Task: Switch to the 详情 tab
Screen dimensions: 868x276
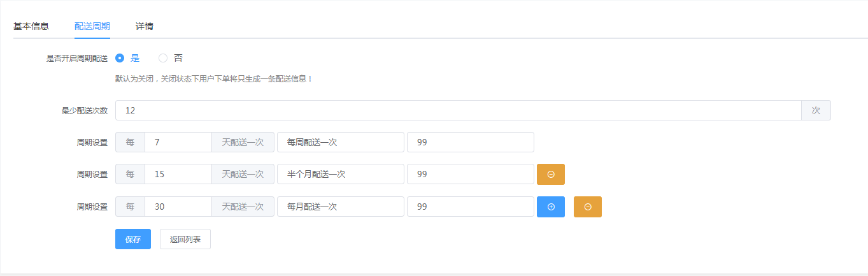Action: (145, 26)
